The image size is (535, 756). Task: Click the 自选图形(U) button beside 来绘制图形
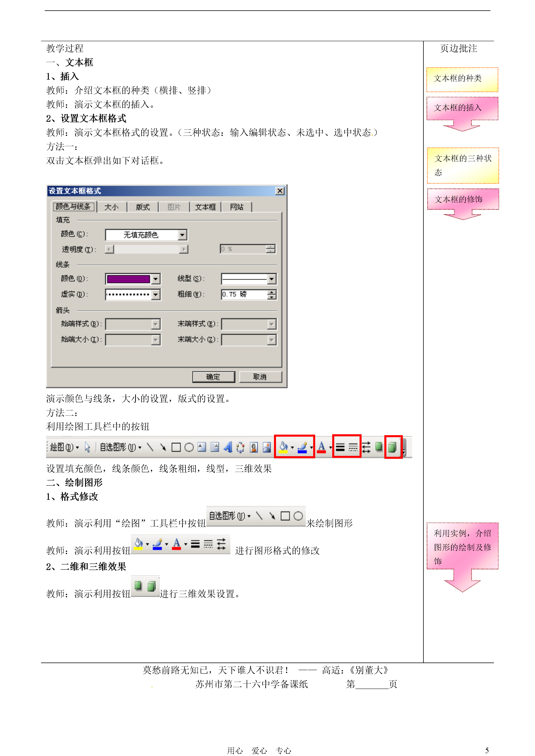pyautogui.click(x=229, y=516)
